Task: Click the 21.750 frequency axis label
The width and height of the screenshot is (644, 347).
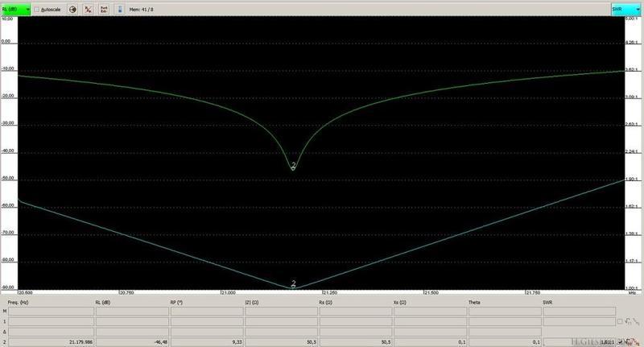Action: point(533,293)
